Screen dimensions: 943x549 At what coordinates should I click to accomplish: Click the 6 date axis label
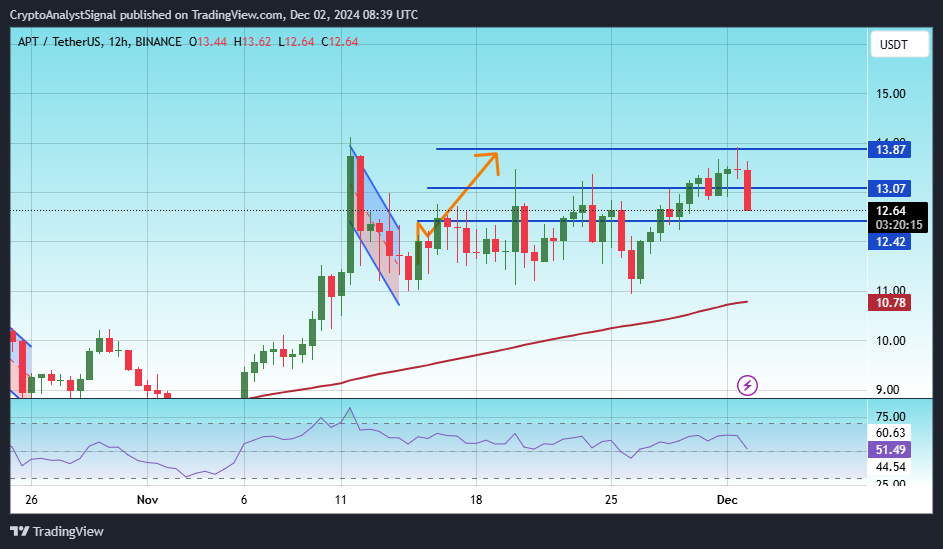(x=244, y=500)
